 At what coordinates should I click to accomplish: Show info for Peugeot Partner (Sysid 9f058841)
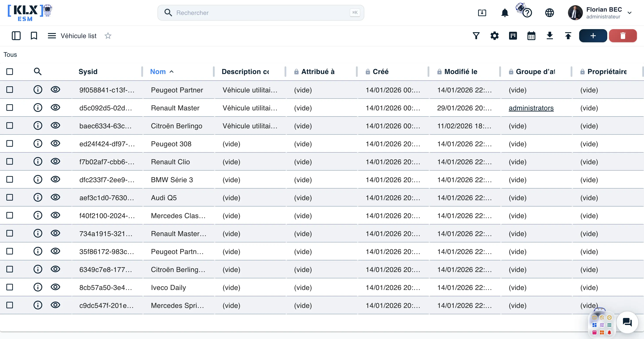(x=38, y=90)
